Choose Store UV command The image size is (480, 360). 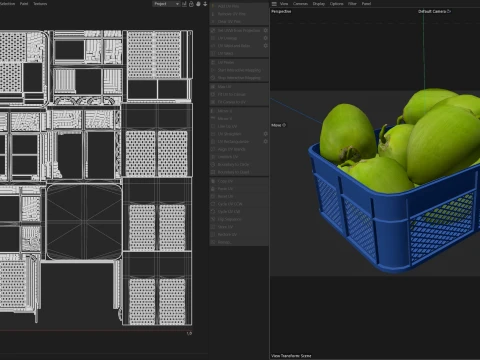[239, 227]
